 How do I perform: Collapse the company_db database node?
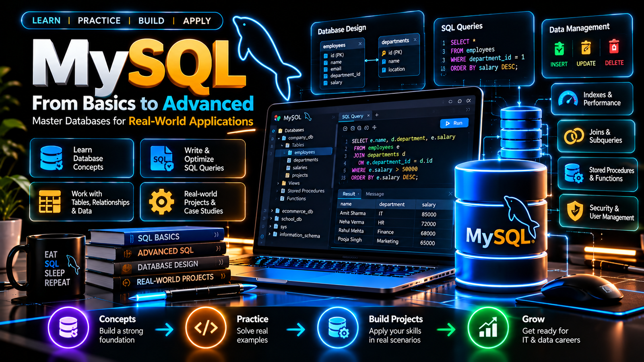pos(279,138)
